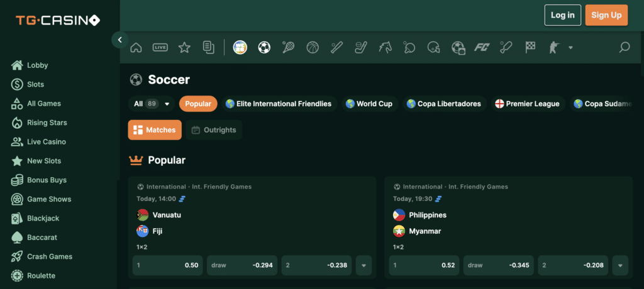This screenshot has height=289, width=644.
Task: Open favorites star in sports bar
Action: 184,48
